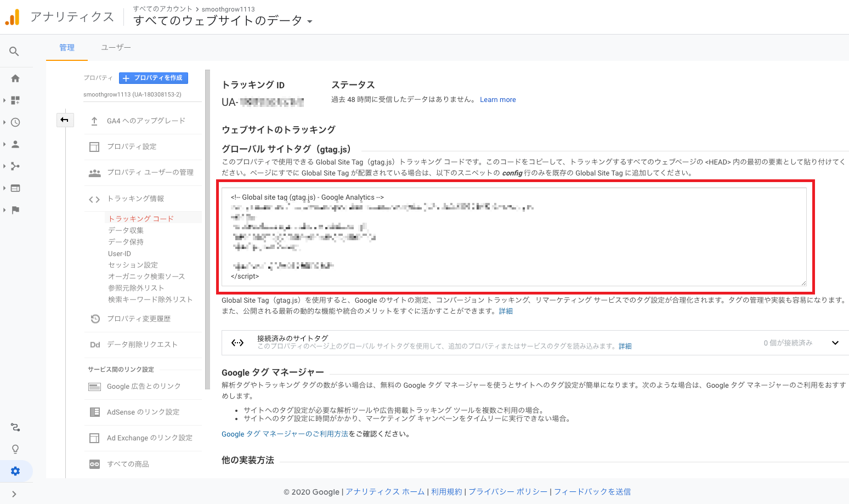Screen dimensions: 849x504
Task: Open データ削除リクエスト item
Action: pos(142,344)
